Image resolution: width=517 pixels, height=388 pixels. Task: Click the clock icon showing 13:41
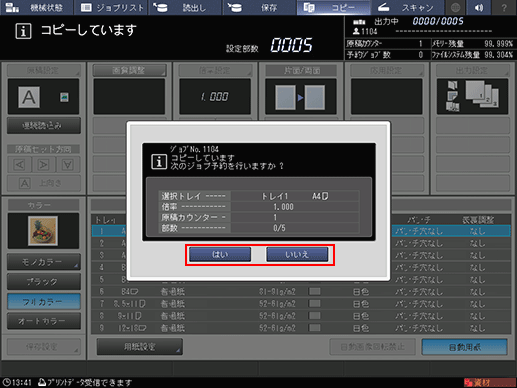(x=6, y=382)
